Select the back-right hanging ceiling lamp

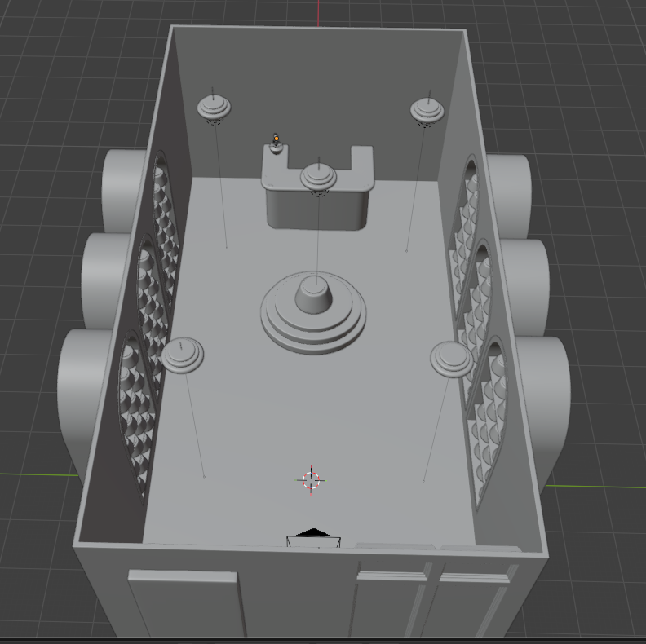(427, 111)
